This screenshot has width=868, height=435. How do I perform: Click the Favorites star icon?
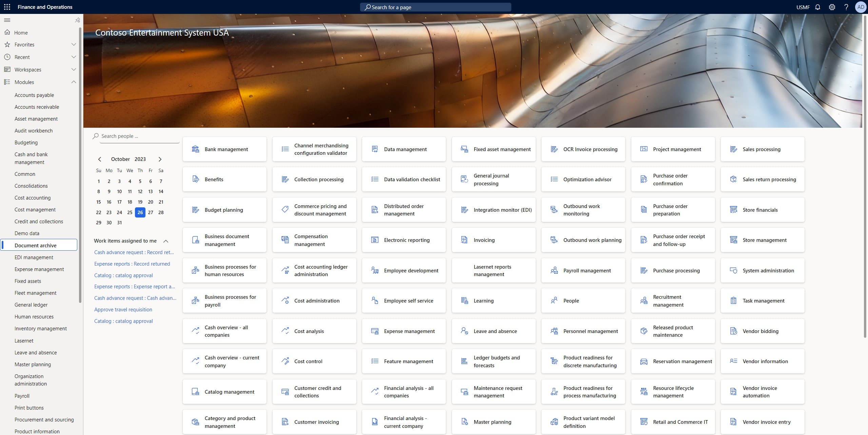click(7, 44)
